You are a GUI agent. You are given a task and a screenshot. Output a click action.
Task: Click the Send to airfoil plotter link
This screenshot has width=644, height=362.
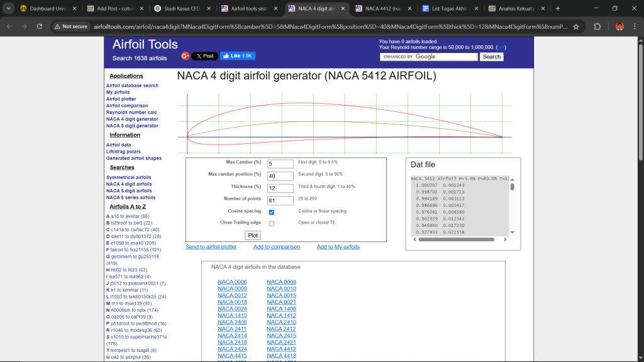coord(211,247)
